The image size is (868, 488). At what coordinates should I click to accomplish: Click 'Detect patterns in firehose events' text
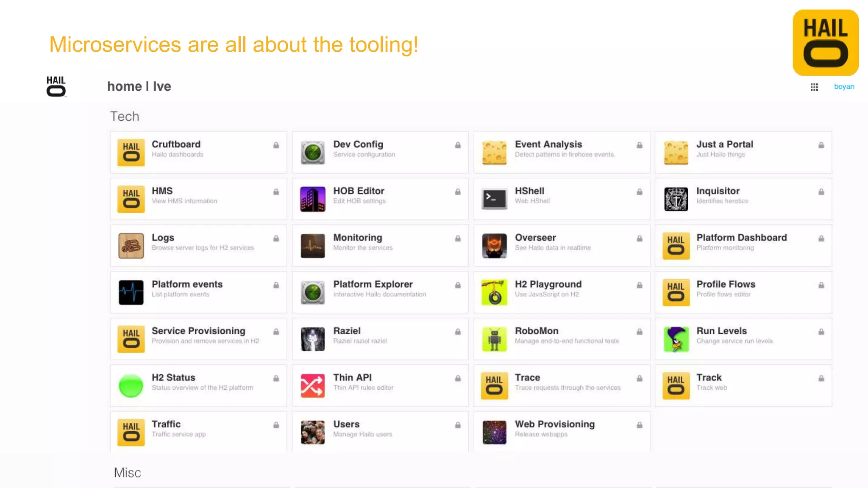(x=565, y=155)
